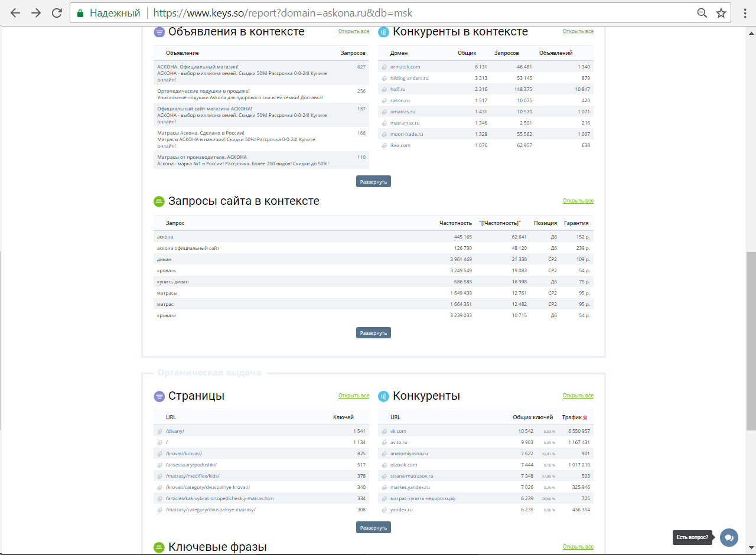Viewport: 756px width, 555px height.
Task: Open the hoff.ru competitor domain
Action: point(398,89)
